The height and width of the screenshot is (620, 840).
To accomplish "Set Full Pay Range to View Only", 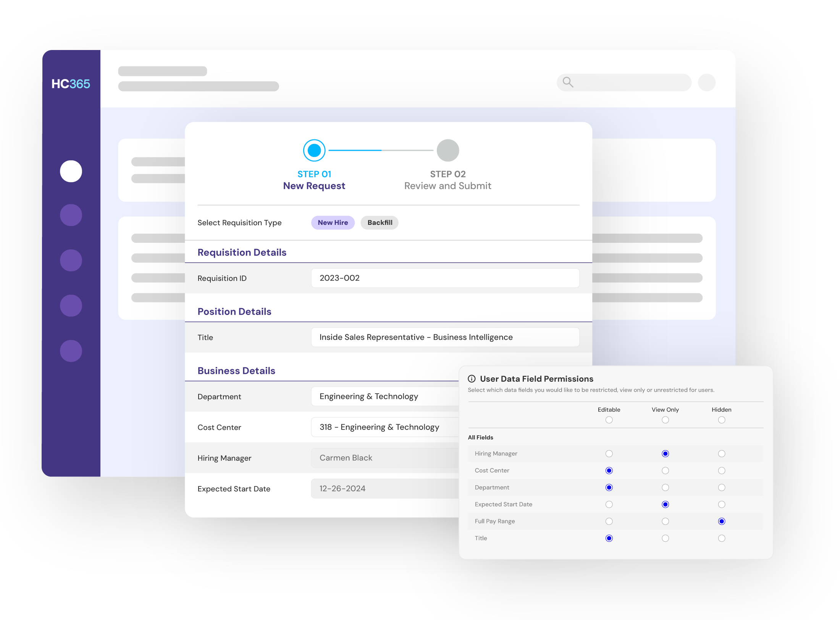I will pos(665,521).
